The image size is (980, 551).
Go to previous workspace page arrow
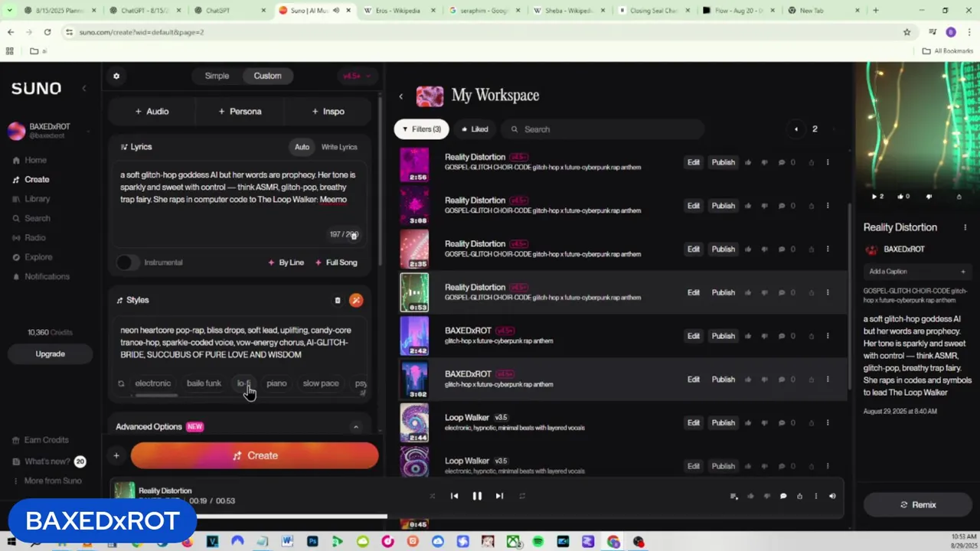click(x=796, y=129)
